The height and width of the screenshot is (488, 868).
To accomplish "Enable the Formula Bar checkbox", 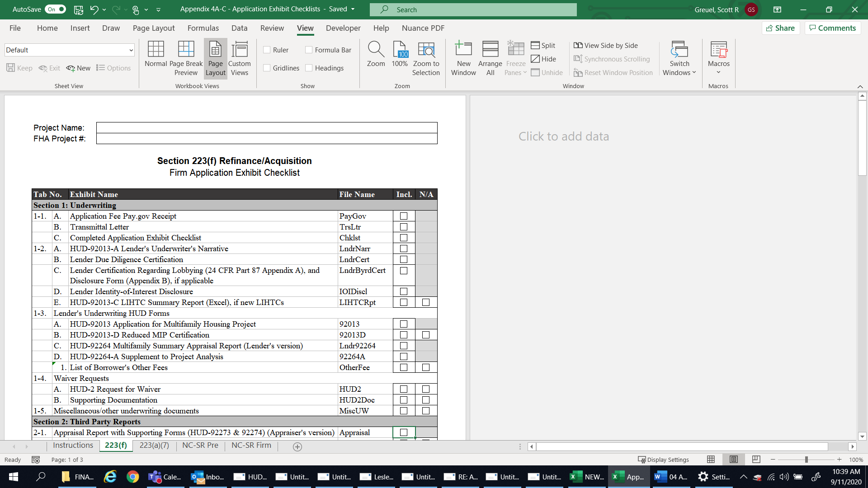I will click(309, 50).
